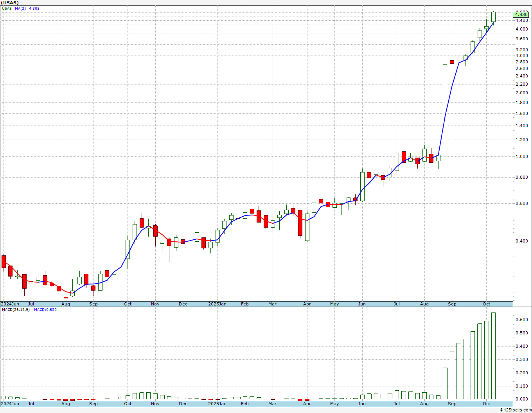This screenshot has width=532, height=413.
Task: Click the 0.100 MACD axis label
Action: click(x=522, y=386)
